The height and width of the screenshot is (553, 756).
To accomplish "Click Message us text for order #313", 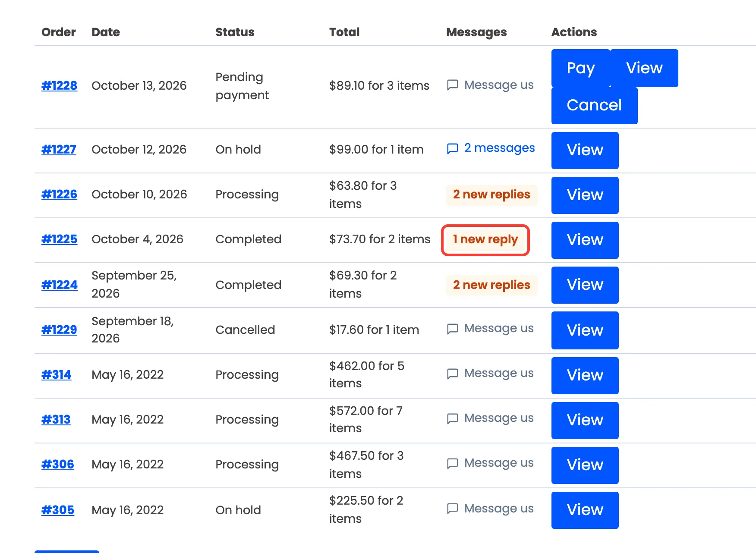I will point(499,418).
